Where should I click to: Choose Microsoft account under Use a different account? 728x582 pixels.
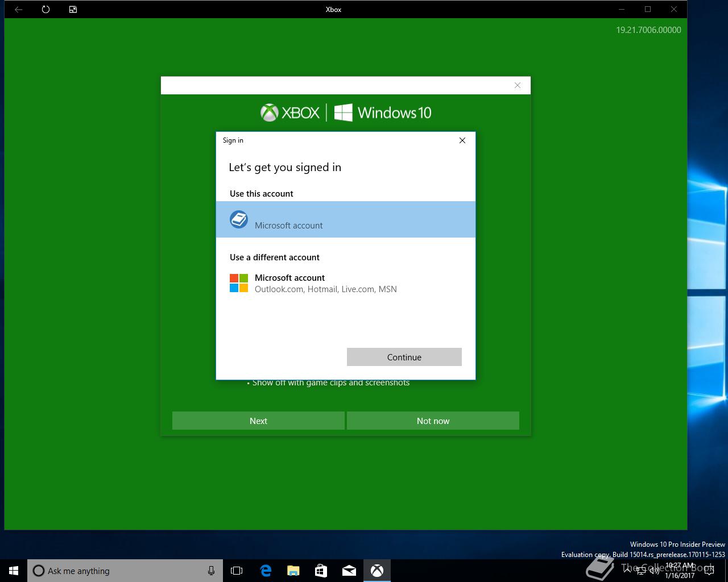pyautogui.click(x=346, y=283)
